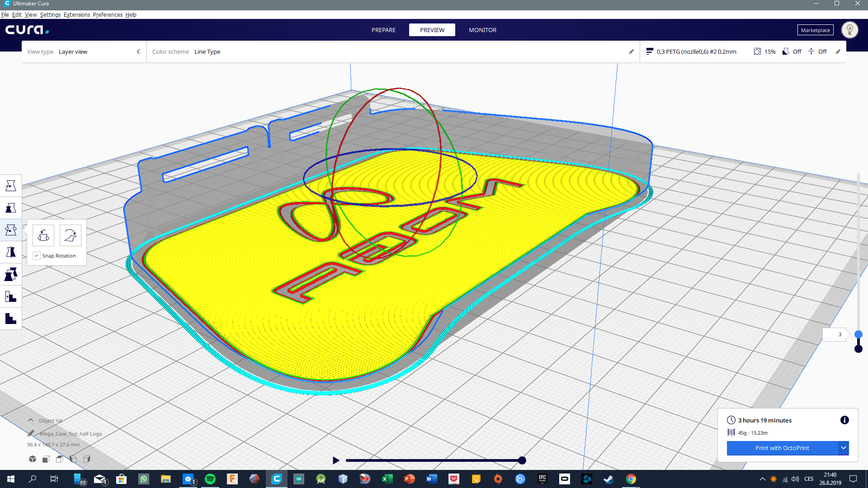Click the layer number 3 field
Image resolution: width=868 pixels, height=488 pixels.
click(x=835, y=334)
